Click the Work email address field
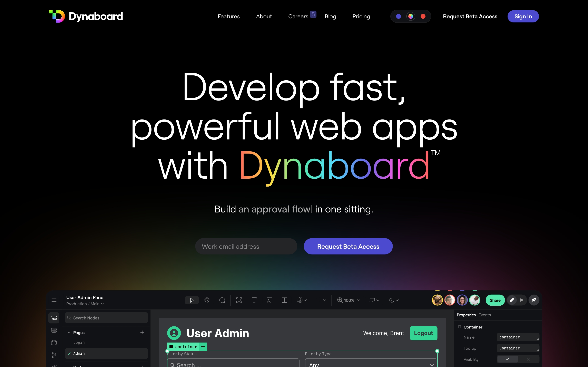The height and width of the screenshot is (367, 588). point(246,246)
